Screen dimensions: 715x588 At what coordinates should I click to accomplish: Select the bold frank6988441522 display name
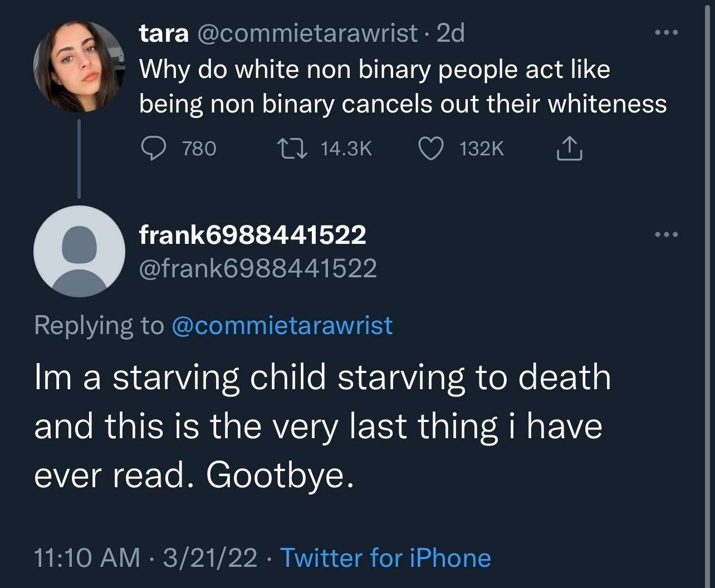coord(252,235)
